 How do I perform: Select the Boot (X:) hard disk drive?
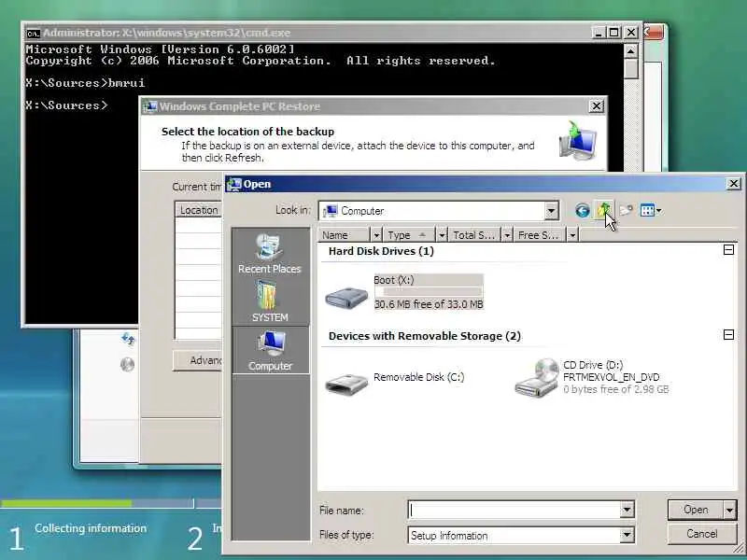click(x=404, y=292)
